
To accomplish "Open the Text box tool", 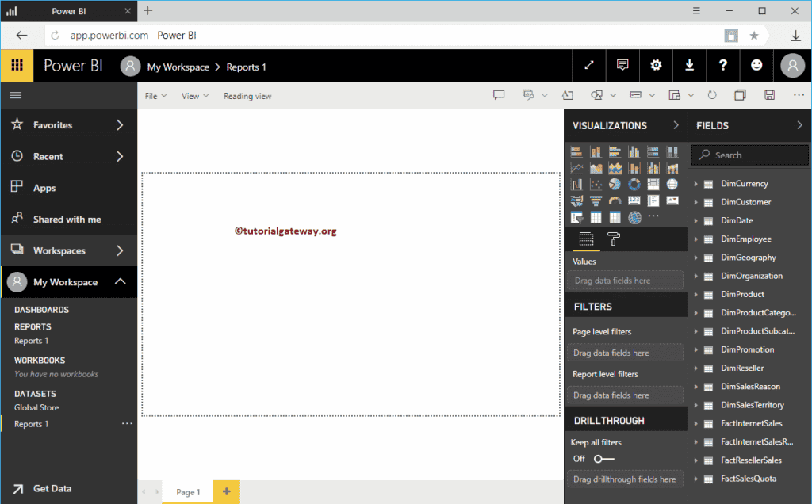I will click(x=568, y=95).
